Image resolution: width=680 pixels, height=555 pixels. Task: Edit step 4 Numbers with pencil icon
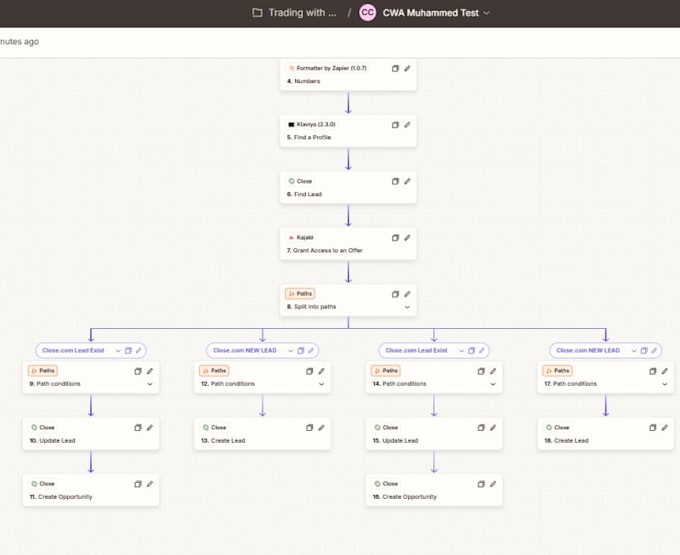click(407, 68)
